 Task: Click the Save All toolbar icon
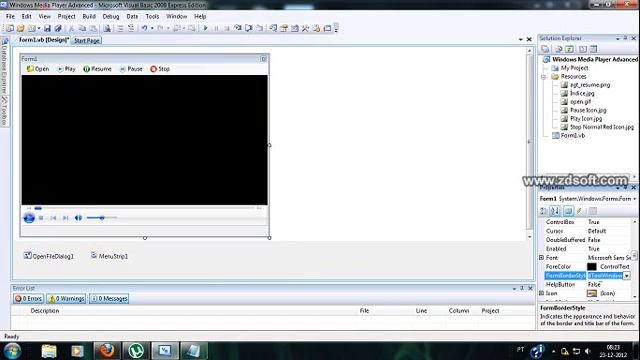[x=58, y=28]
